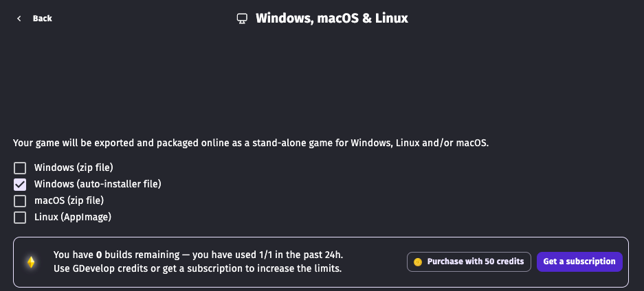Viewport: 644px width, 291px height.
Task: Check the Linux (AppImage) checkbox
Action: (20, 218)
